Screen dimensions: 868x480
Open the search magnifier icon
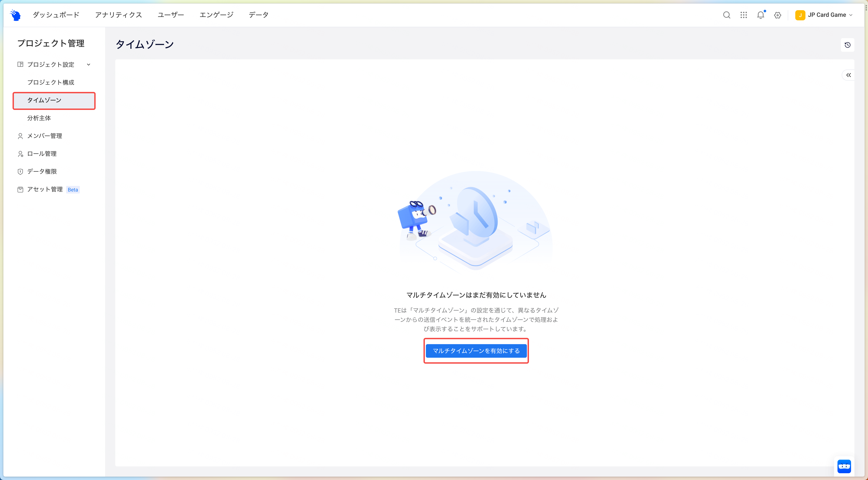pyautogui.click(x=726, y=15)
